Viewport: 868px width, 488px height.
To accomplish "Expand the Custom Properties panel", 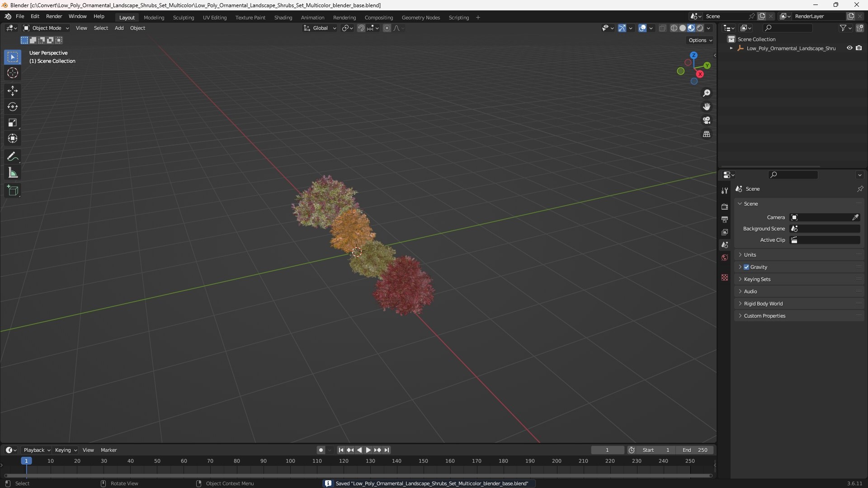I will point(799,316).
